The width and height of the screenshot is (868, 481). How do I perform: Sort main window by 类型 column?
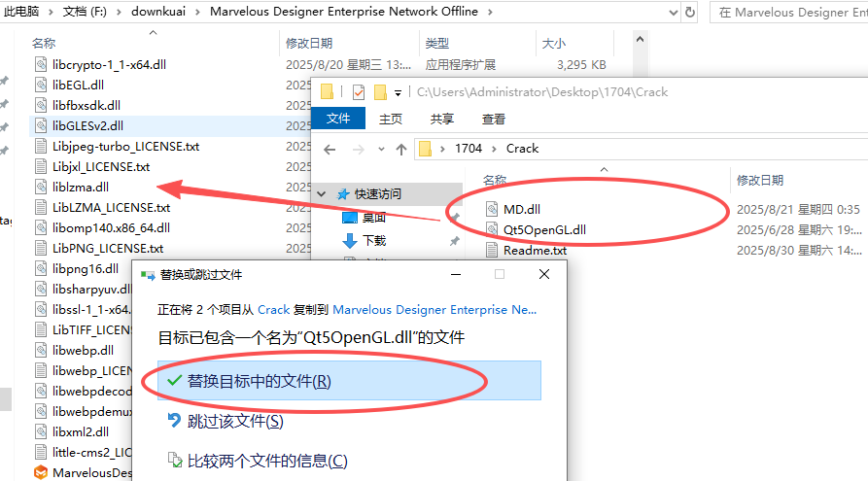click(437, 43)
